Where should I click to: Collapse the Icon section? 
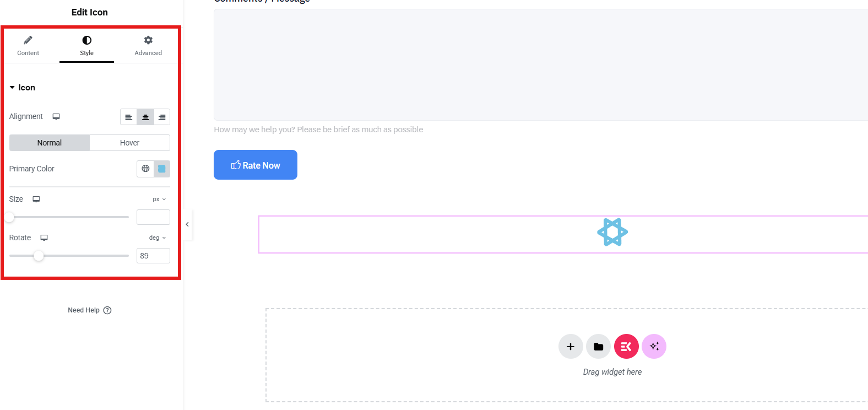click(22, 88)
